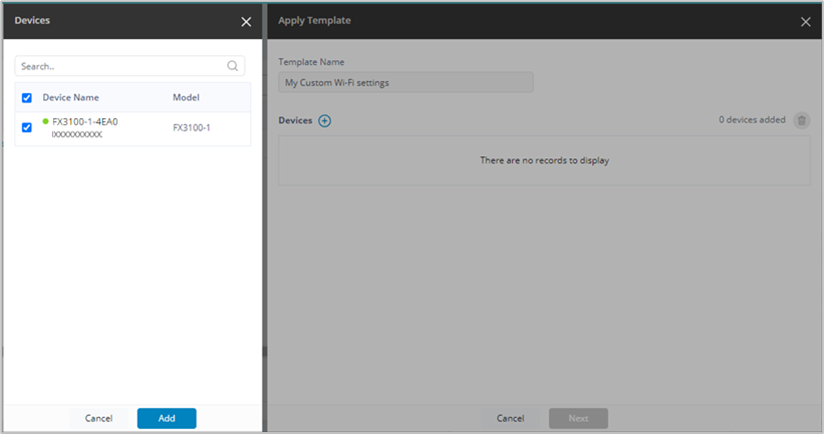Click the 0 devices added label

pos(752,120)
